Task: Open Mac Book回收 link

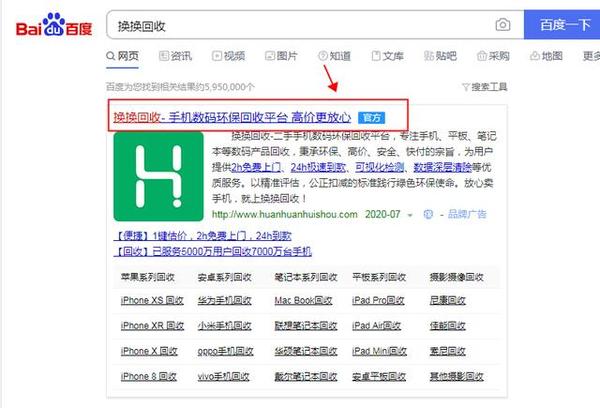Action: coord(303,300)
